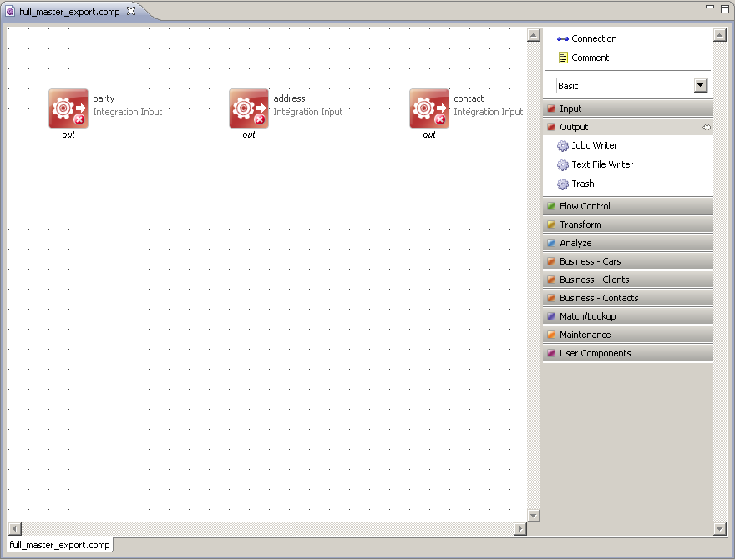Image resolution: width=735 pixels, height=560 pixels.
Task: Select the party Integration Input node icon
Action: pos(68,108)
